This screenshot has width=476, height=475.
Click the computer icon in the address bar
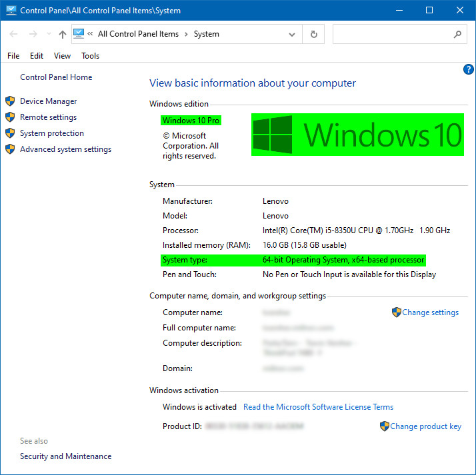(x=79, y=34)
